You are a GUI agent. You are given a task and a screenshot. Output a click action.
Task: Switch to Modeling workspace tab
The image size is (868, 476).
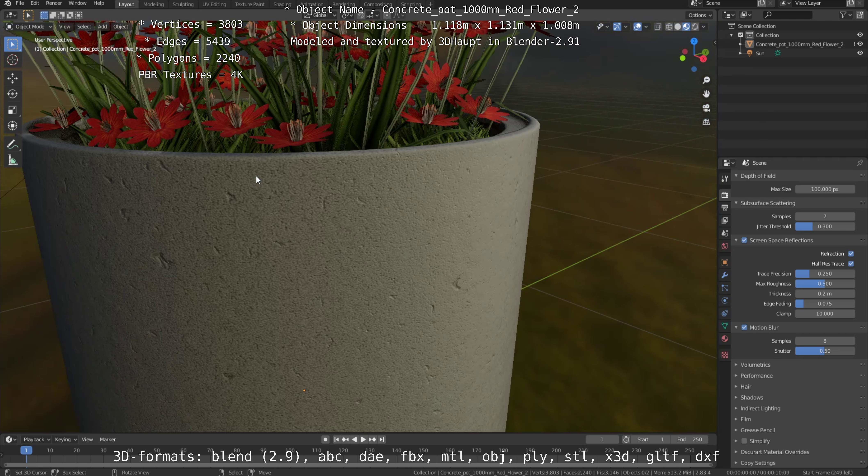[153, 4]
